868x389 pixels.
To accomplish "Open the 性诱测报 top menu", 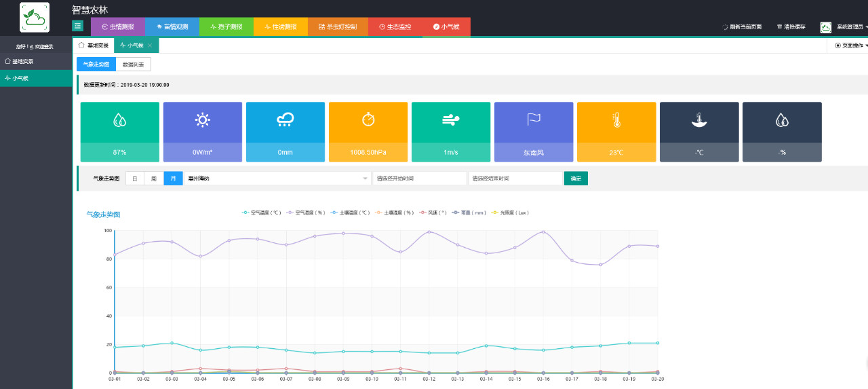I will 280,26.
